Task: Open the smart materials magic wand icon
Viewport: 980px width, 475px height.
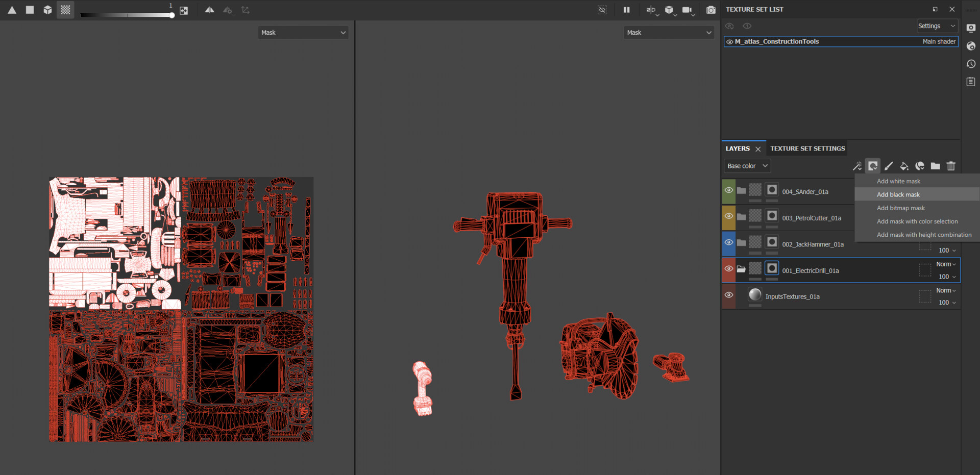Action: 857,166
